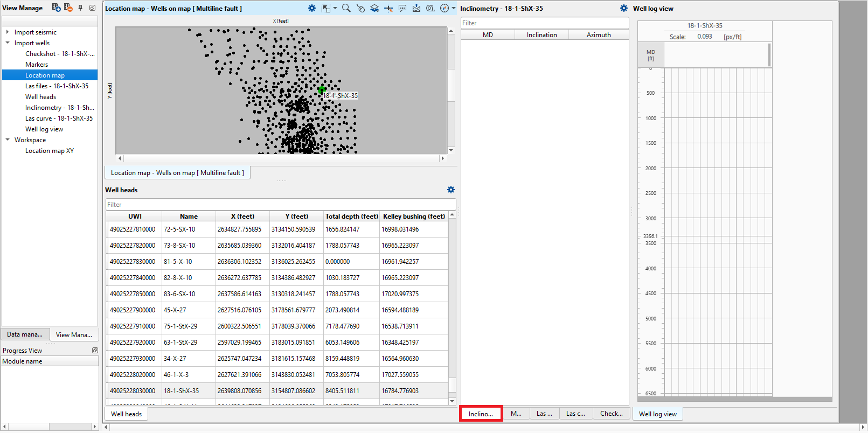The image size is (868, 433).
Task: Click the map horizontal scrollbar right arrow
Action: click(x=442, y=158)
